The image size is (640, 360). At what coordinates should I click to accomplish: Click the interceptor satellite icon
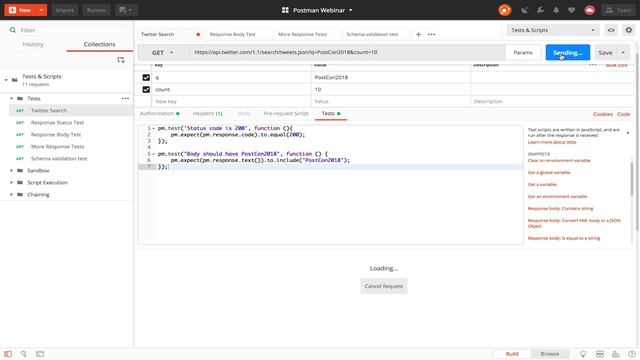click(524, 10)
